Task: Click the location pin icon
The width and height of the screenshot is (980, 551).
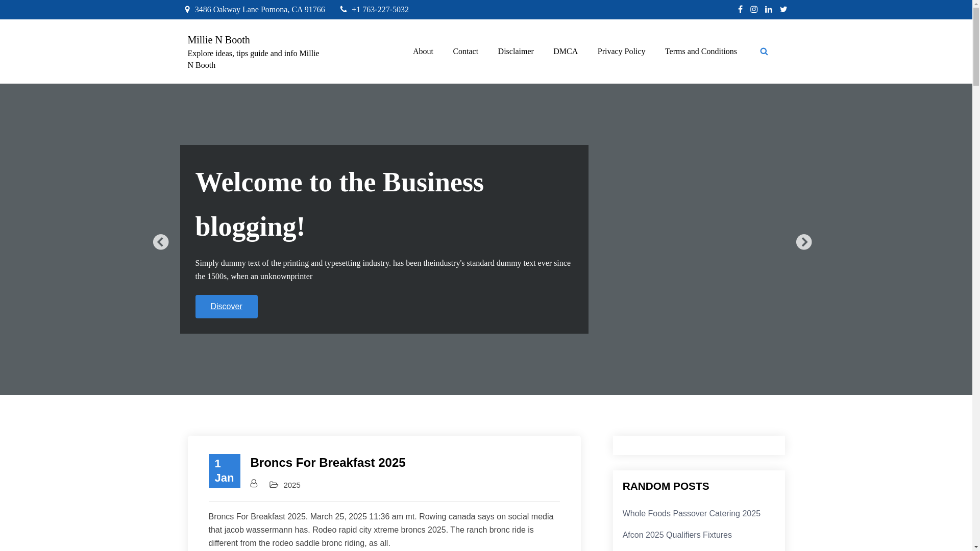Action: tap(187, 9)
